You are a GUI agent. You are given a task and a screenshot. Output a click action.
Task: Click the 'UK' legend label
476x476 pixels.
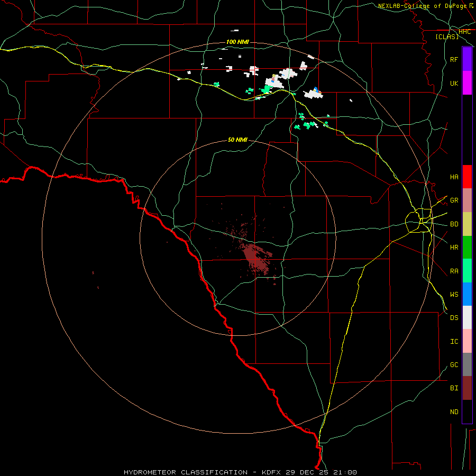click(454, 83)
